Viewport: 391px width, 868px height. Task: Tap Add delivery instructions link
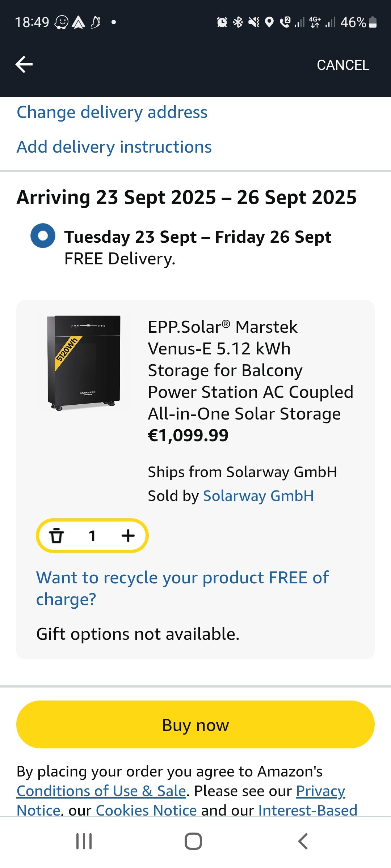(x=114, y=147)
